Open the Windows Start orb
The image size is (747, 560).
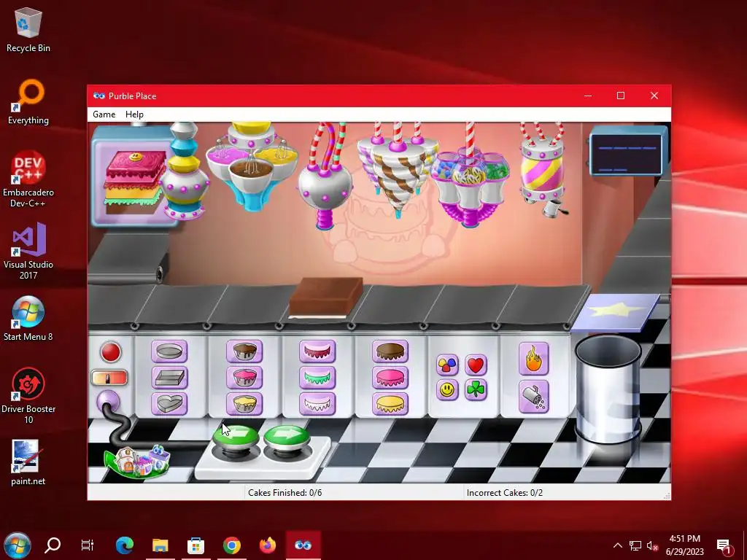pyautogui.click(x=18, y=545)
